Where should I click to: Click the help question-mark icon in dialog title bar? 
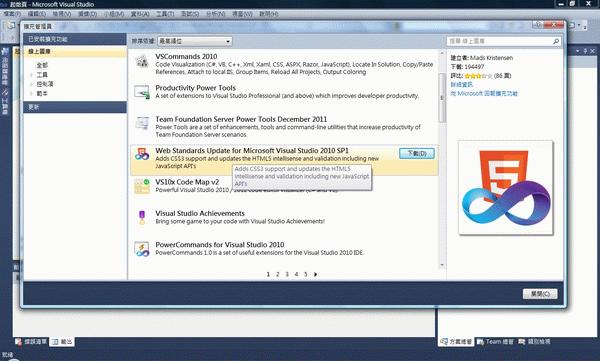(x=538, y=25)
